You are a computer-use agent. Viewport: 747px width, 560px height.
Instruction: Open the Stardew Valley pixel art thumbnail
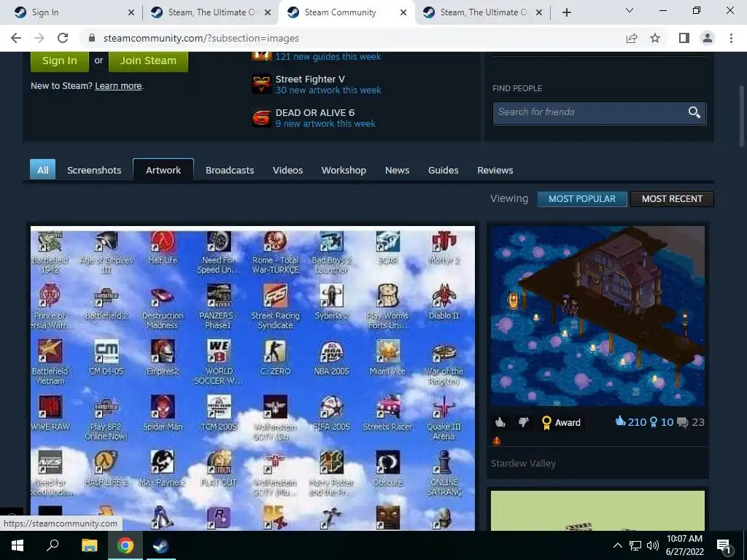pyautogui.click(x=598, y=316)
